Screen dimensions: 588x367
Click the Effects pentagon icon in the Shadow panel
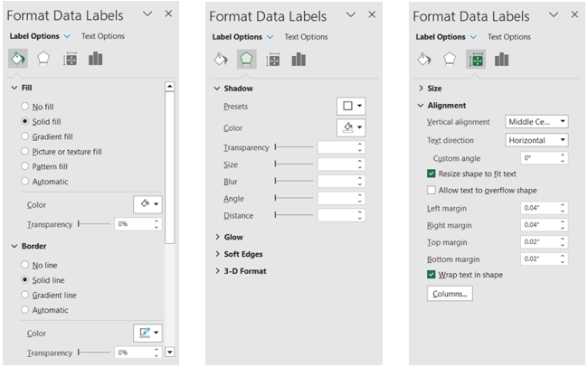246,60
